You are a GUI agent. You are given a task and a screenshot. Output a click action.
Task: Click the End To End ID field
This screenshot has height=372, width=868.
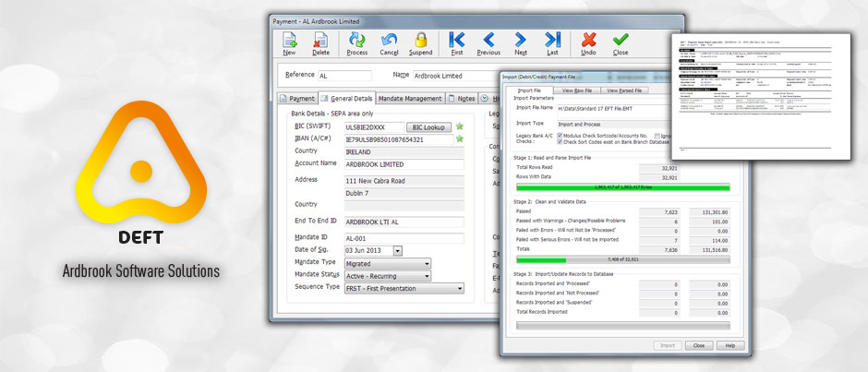coord(404,222)
